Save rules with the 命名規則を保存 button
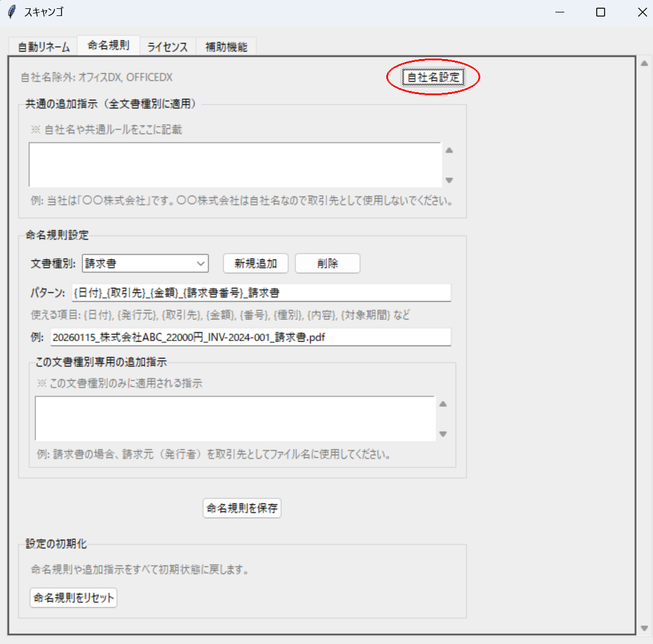 [x=241, y=507]
